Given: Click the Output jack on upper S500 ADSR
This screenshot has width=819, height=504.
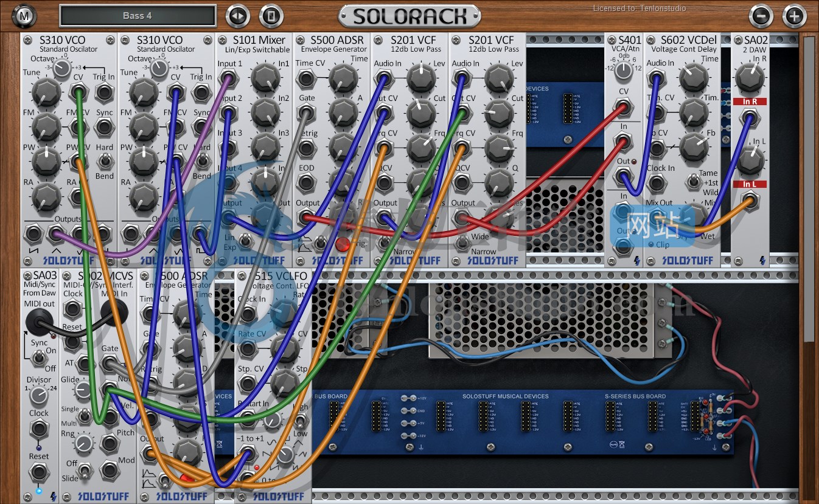Looking at the screenshot, I should tap(306, 218).
